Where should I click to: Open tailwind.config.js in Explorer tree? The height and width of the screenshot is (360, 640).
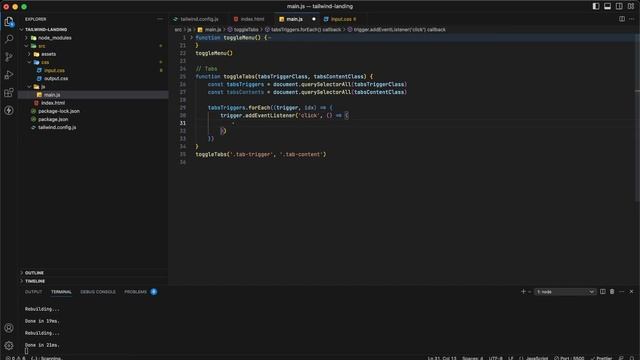pos(57,127)
